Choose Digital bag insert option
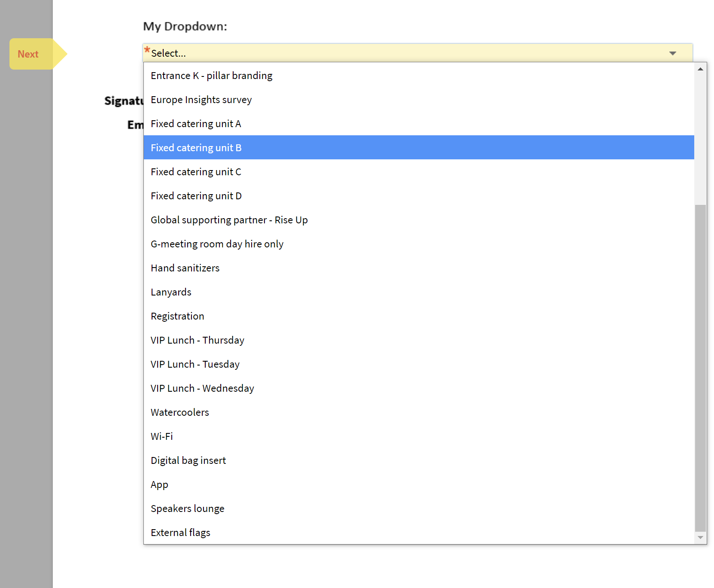The image size is (714, 588). (188, 460)
